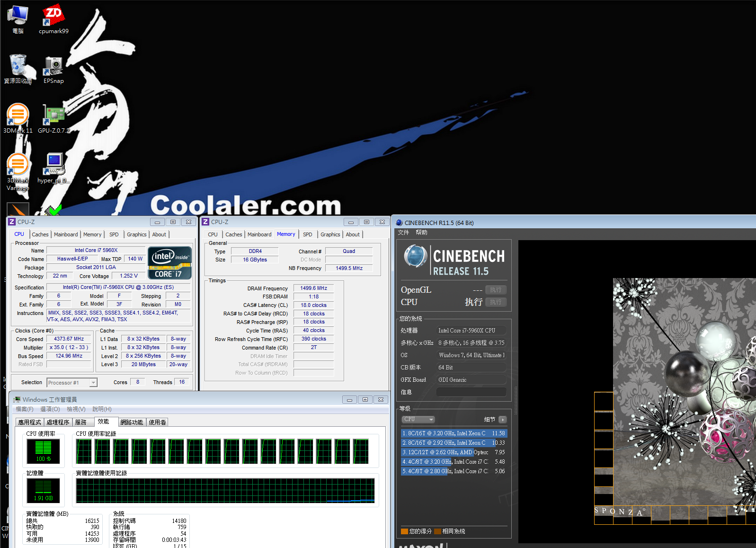756x548 pixels.
Task: Launch 3DMark 11 shortcut
Action: pos(18,118)
